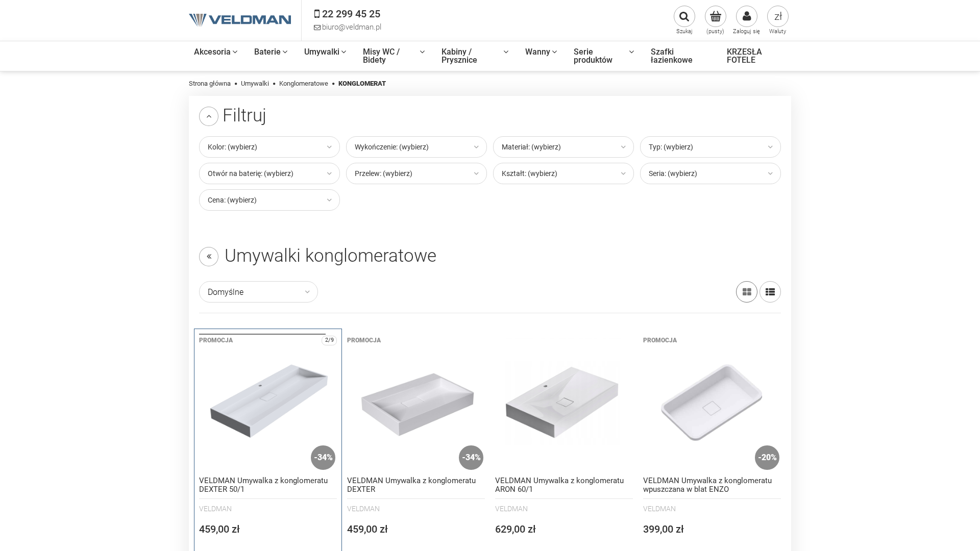Open the Serie produktów menu
Viewport: 980px width, 551px height.
604,56
